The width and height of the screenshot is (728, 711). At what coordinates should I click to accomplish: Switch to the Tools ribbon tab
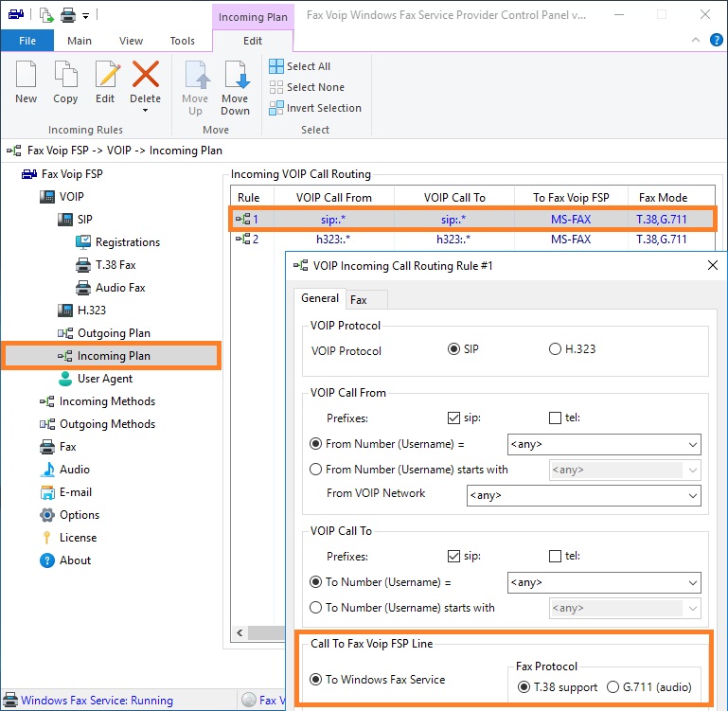(x=183, y=41)
